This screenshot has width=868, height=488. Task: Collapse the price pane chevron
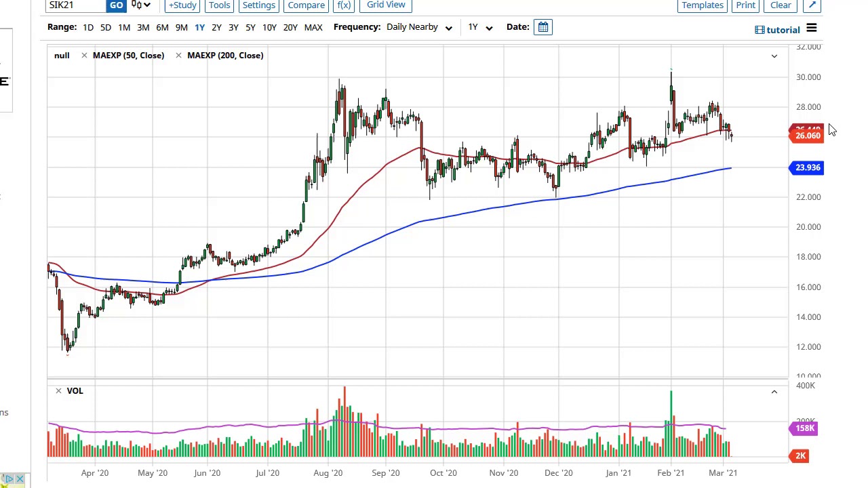pyautogui.click(x=774, y=56)
